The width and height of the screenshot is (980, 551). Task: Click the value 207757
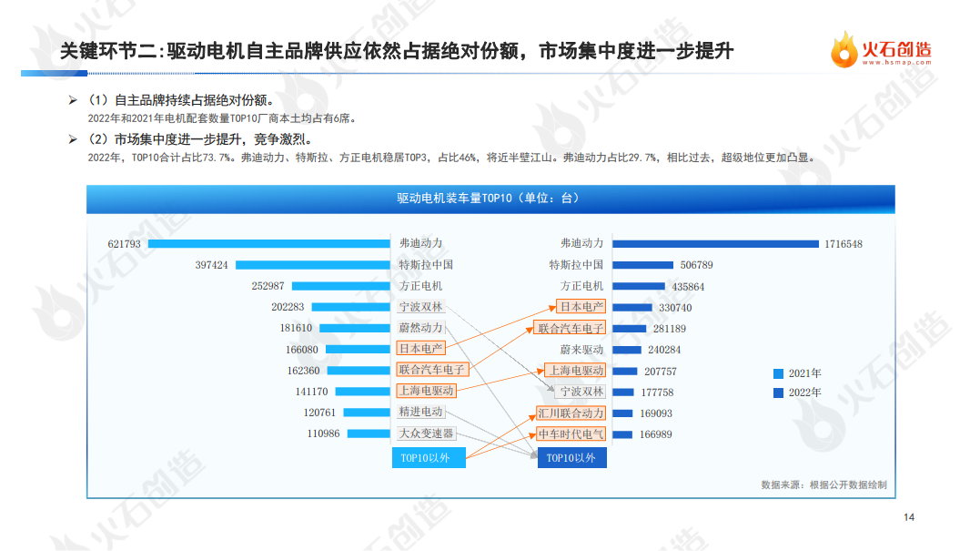coord(660,372)
